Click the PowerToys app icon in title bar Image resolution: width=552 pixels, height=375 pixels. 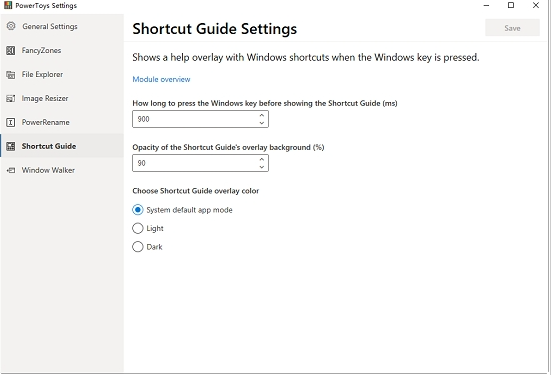click(8, 5)
